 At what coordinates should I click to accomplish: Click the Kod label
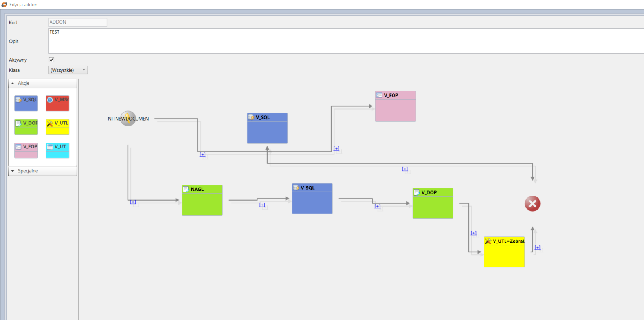pyautogui.click(x=13, y=23)
